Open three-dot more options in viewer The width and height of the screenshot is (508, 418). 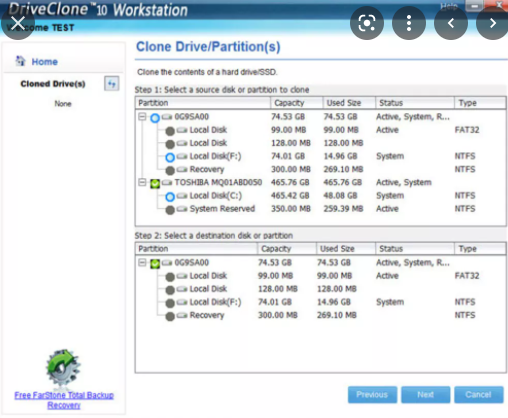tap(409, 23)
